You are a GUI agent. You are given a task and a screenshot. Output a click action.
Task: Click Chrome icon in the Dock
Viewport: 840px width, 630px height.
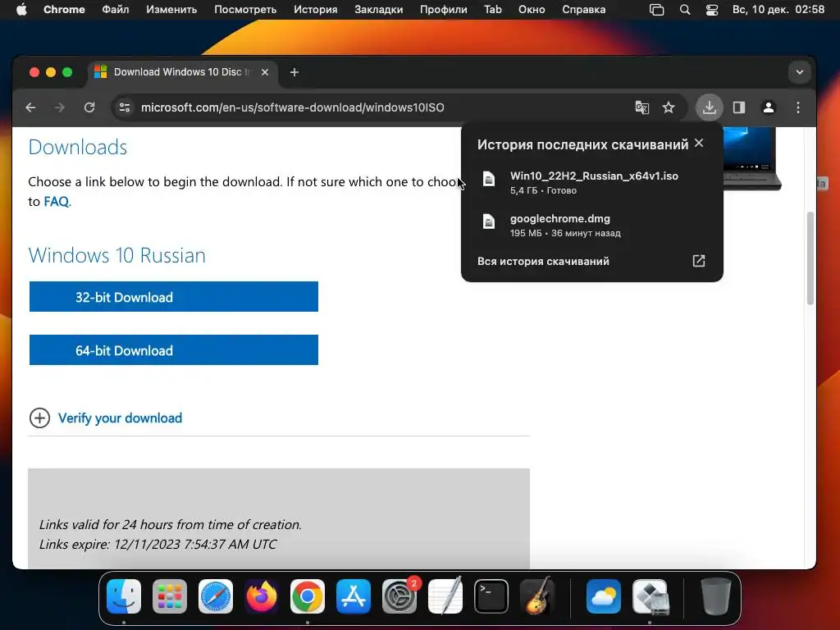(308, 596)
